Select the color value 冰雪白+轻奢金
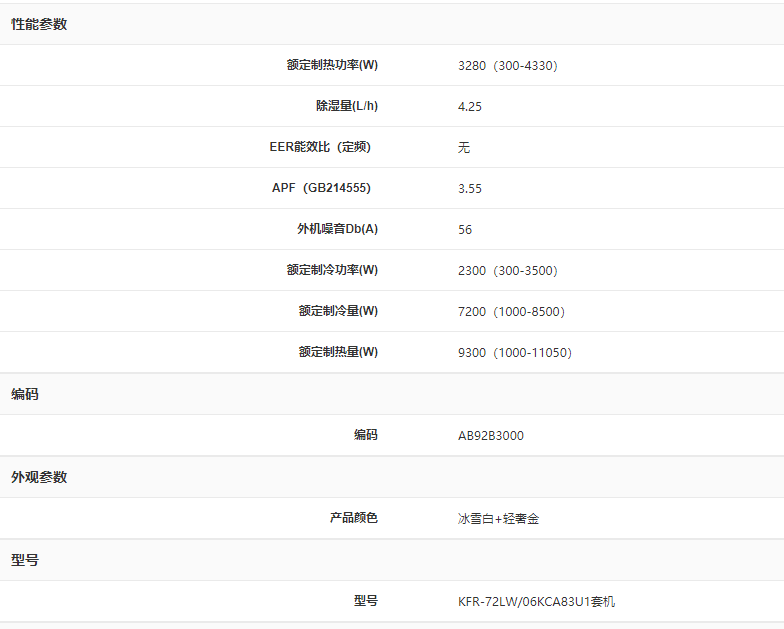The image size is (784, 629). tap(499, 519)
